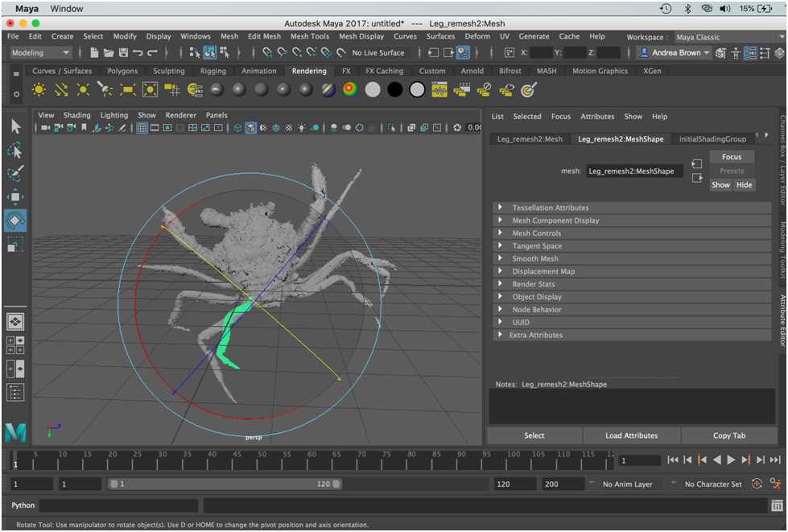
Task: Open the Andrea Brown account dropdown
Action: [x=674, y=53]
